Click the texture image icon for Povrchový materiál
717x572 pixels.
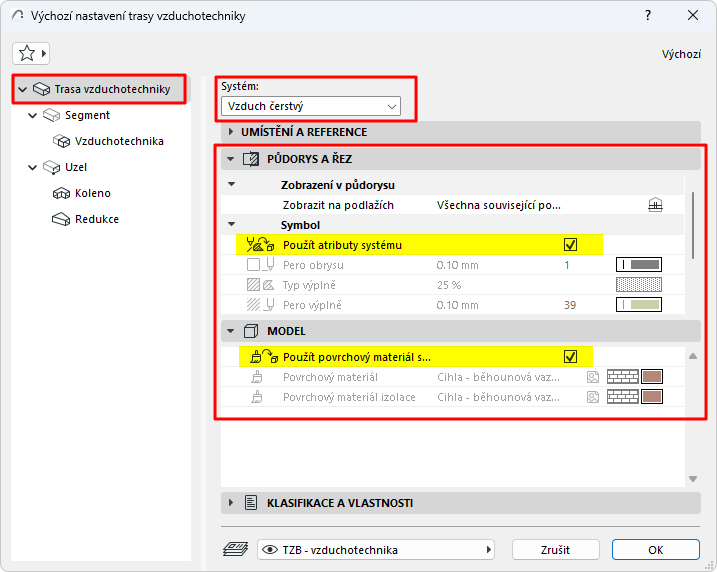pos(593,377)
